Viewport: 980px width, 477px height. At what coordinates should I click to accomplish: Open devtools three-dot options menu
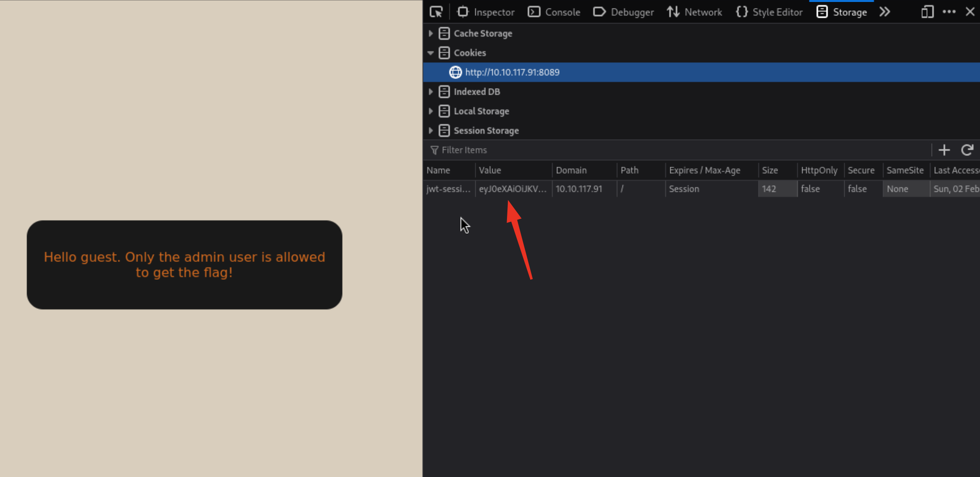click(949, 12)
